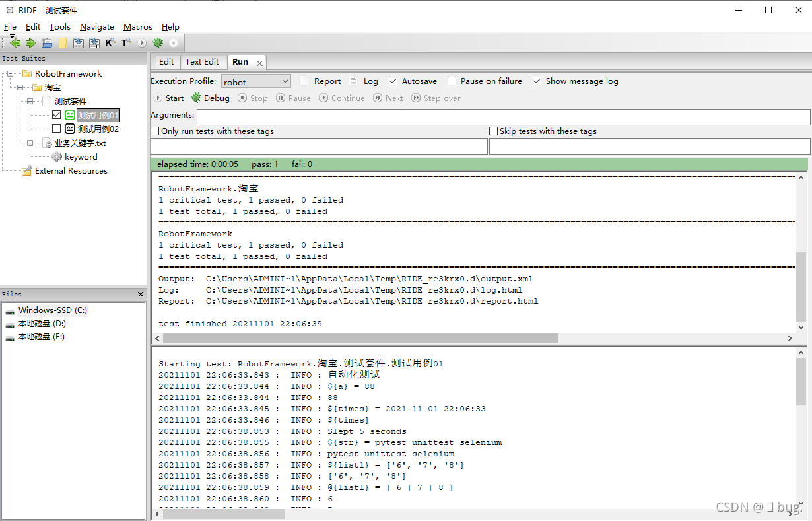Image resolution: width=812 pixels, height=521 pixels.
Task: Click the Save toolbar icon
Action: [x=79, y=43]
